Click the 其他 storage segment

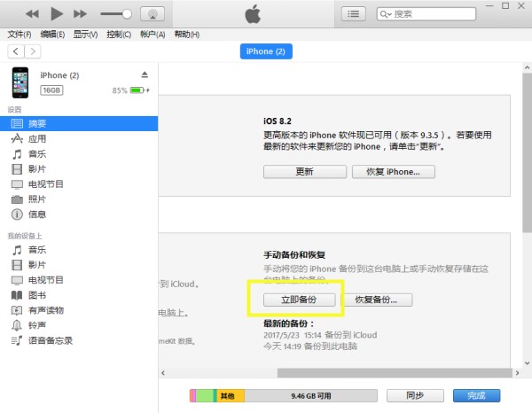click(x=231, y=395)
